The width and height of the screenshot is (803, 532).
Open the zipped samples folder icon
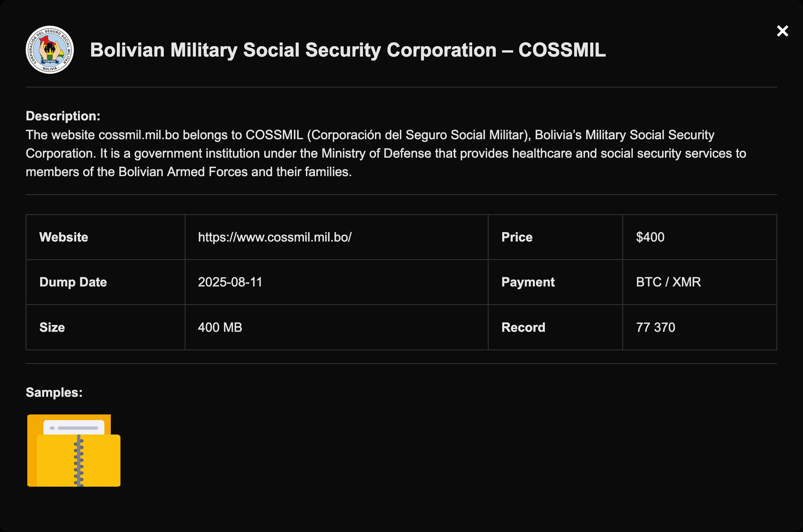coord(74,451)
